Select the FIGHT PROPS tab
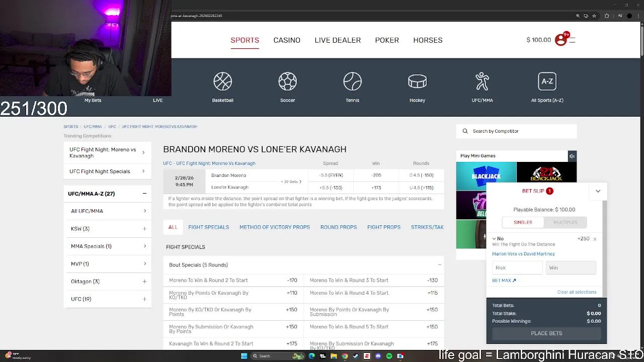This screenshot has width=644, height=362. click(384, 227)
